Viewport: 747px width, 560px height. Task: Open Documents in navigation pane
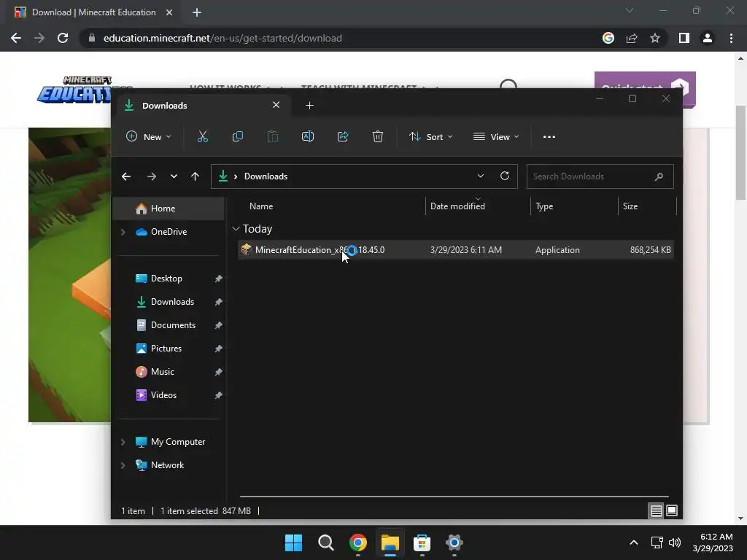(169, 325)
